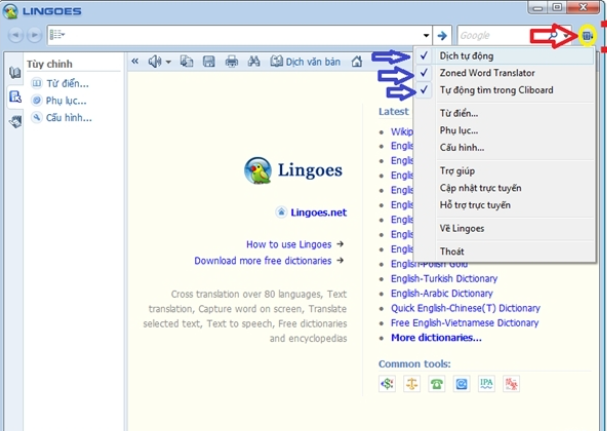Open the currency converter tool icon
Screen dimensions: 607x431
coord(387,384)
